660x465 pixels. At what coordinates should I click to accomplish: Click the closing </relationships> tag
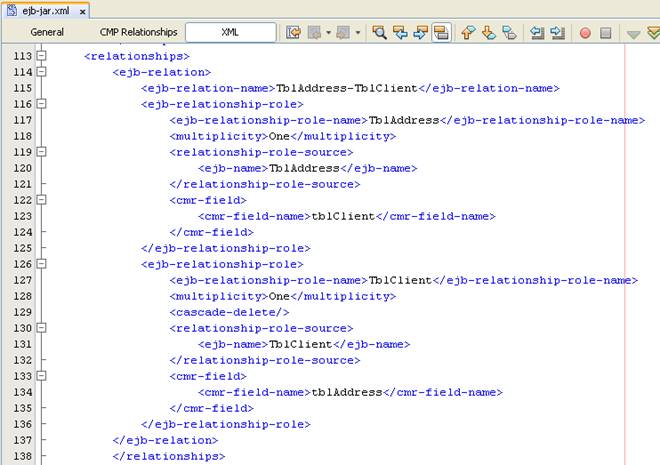click(x=169, y=456)
